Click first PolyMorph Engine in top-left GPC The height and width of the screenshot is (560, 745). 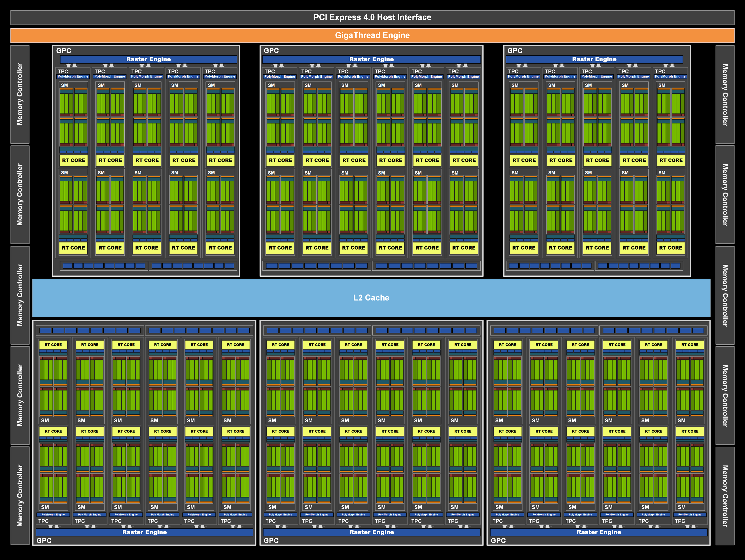(x=73, y=76)
